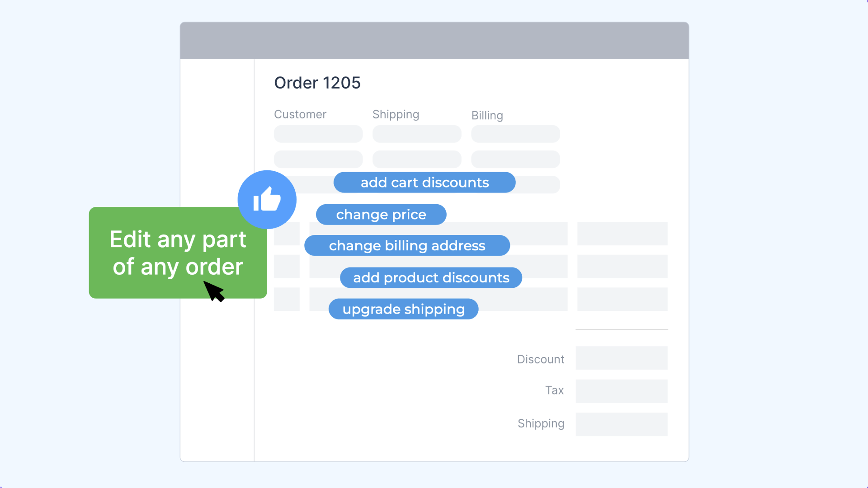Click the 'change price' button
The width and height of the screenshot is (868, 488).
tap(381, 214)
